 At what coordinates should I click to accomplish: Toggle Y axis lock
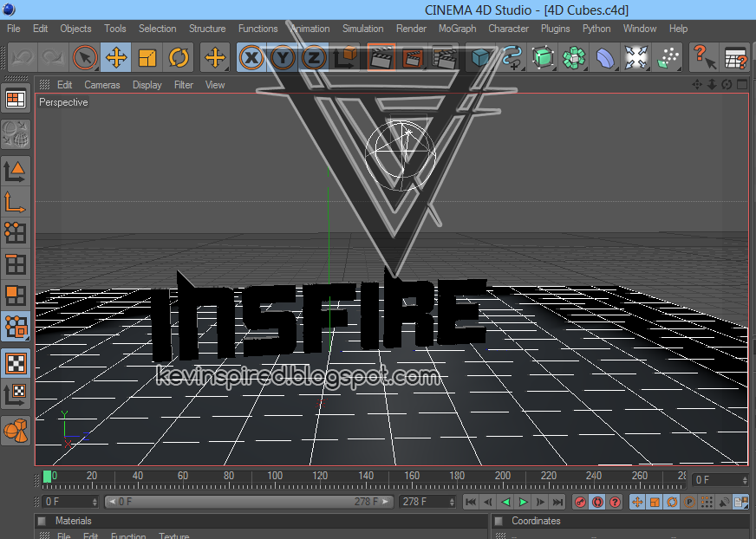[x=283, y=58]
